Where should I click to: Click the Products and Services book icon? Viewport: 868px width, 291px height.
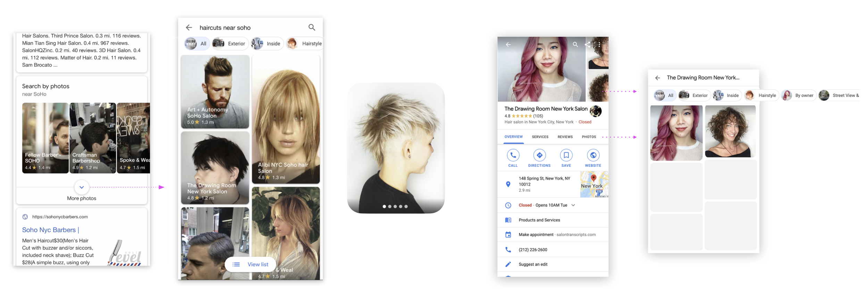click(x=508, y=220)
